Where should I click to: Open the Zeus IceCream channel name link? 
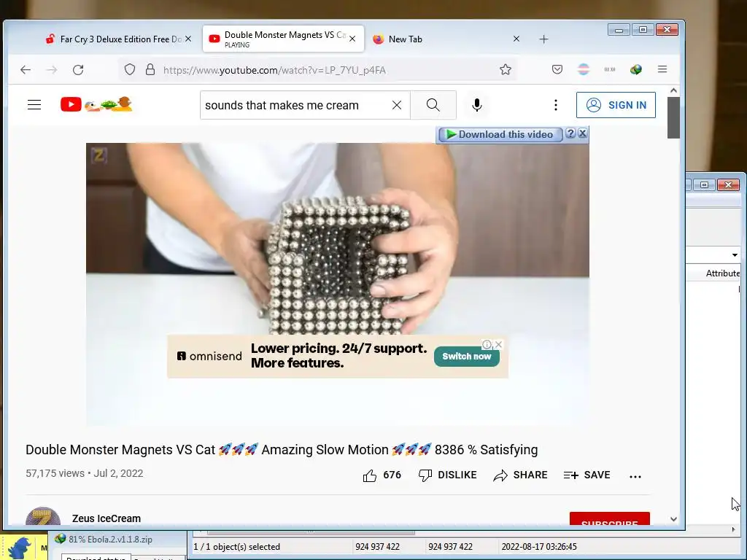pyautogui.click(x=107, y=518)
